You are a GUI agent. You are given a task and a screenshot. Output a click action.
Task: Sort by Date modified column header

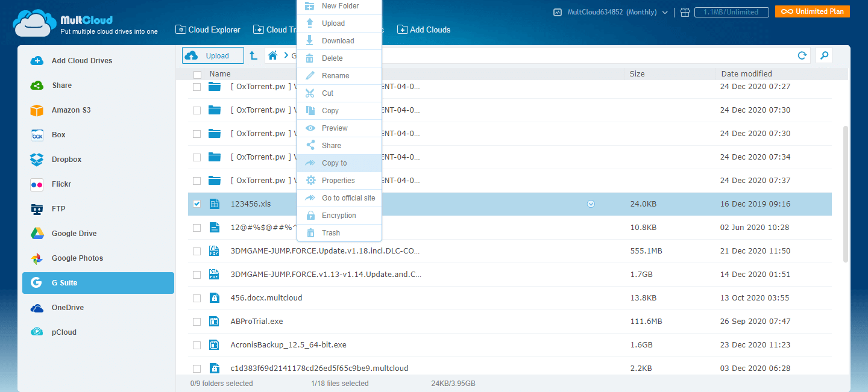746,74
